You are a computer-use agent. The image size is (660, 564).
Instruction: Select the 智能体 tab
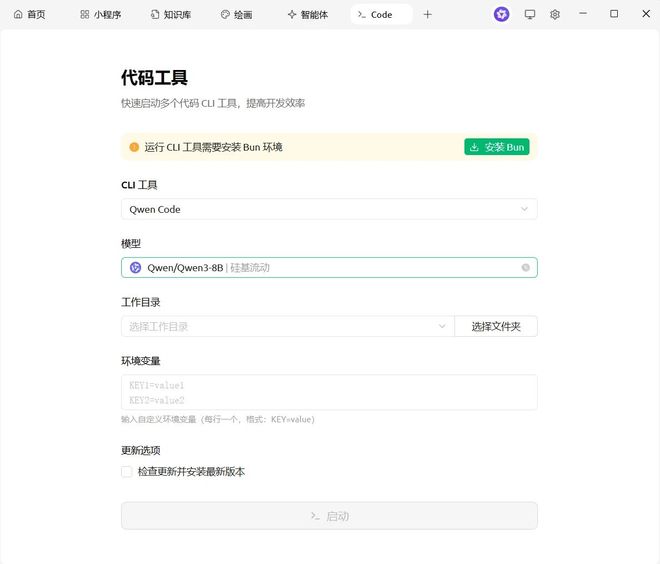coord(307,15)
